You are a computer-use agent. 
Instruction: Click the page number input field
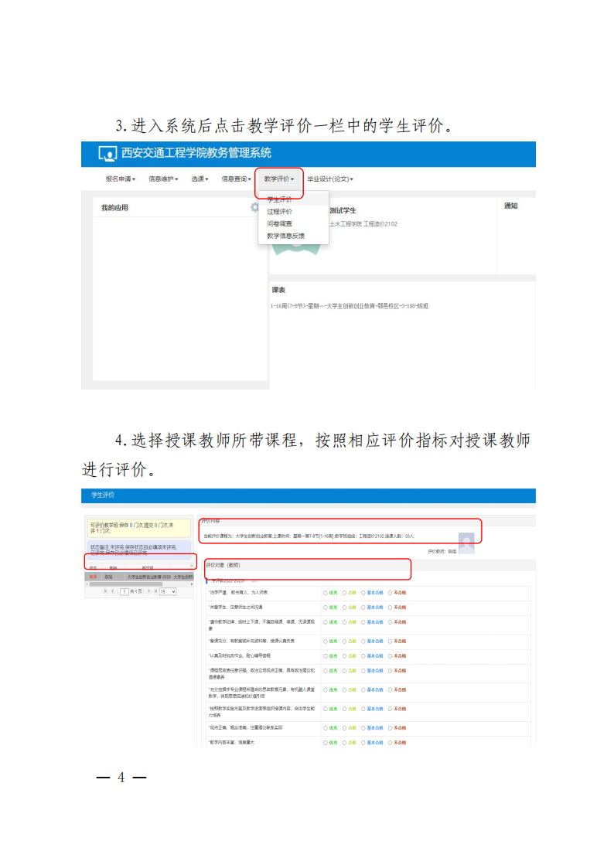125,591
